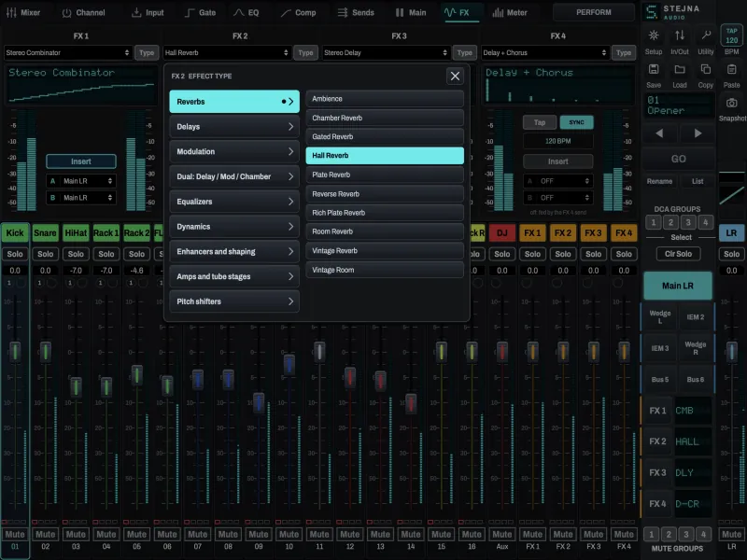Choose Vintage Room effect
The image size is (747, 560).
[385, 270]
